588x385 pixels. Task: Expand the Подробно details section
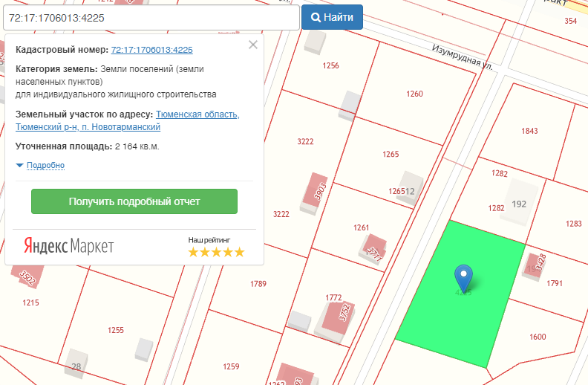tap(45, 165)
